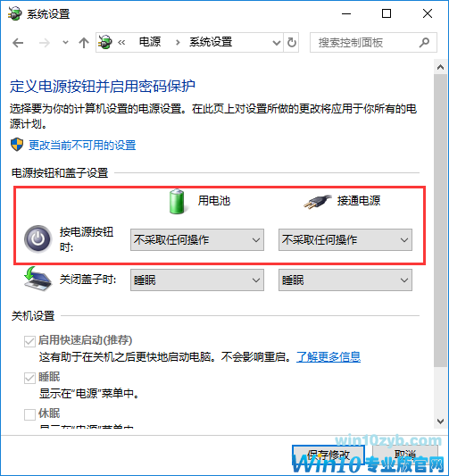Click the power button icon

37,239
